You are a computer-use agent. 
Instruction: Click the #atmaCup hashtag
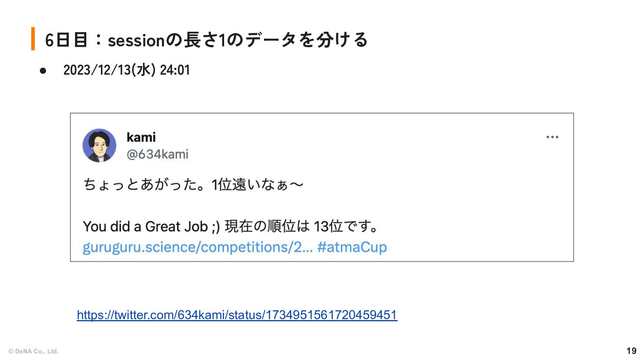click(x=352, y=247)
